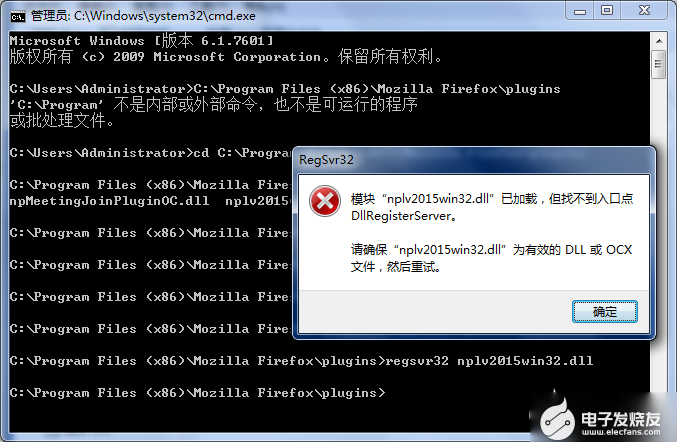Minimize the command prompt window
677x442 pixels.
[580, 11]
